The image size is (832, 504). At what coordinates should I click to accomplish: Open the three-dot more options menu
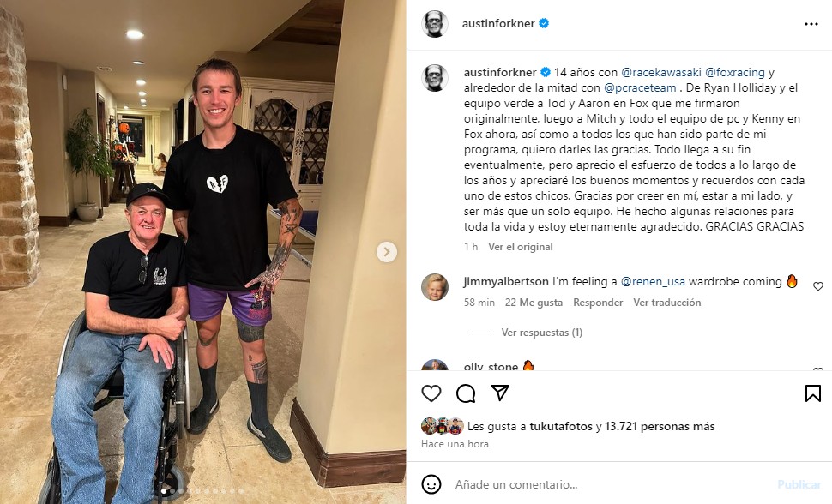tap(811, 24)
